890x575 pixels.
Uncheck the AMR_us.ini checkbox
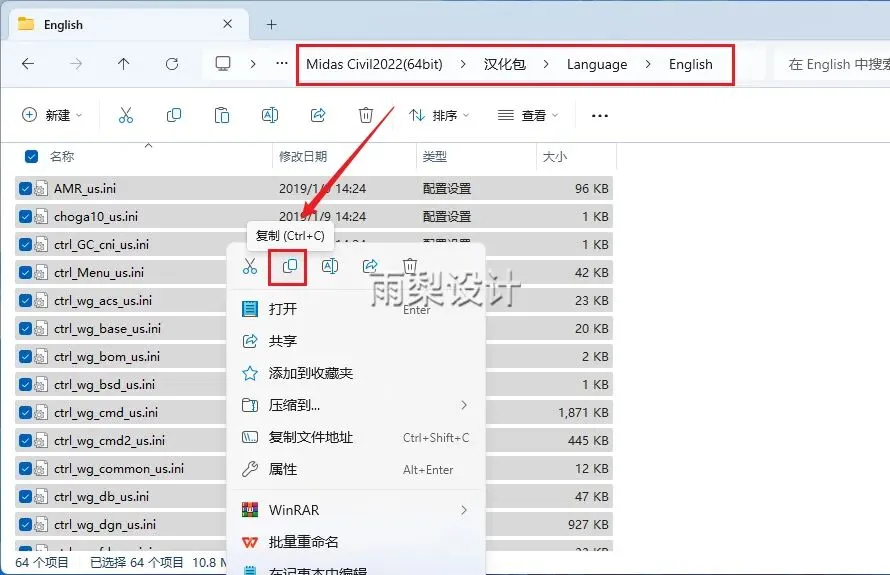(x=25, y=188)
